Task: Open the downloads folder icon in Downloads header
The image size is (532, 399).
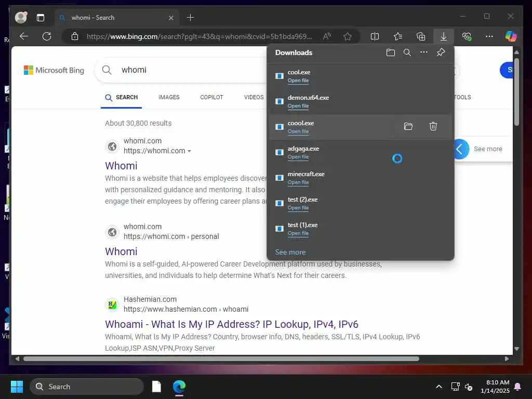Action: point(391,52)
